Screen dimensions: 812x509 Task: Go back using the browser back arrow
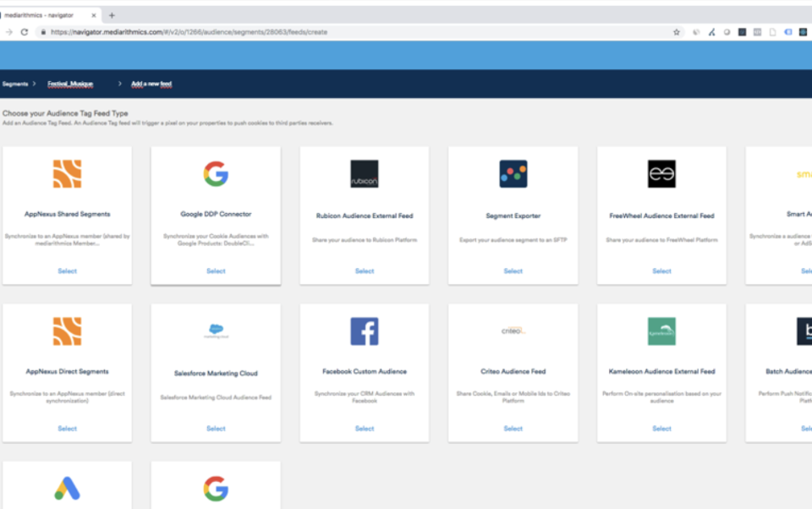(x=8, y=30)
